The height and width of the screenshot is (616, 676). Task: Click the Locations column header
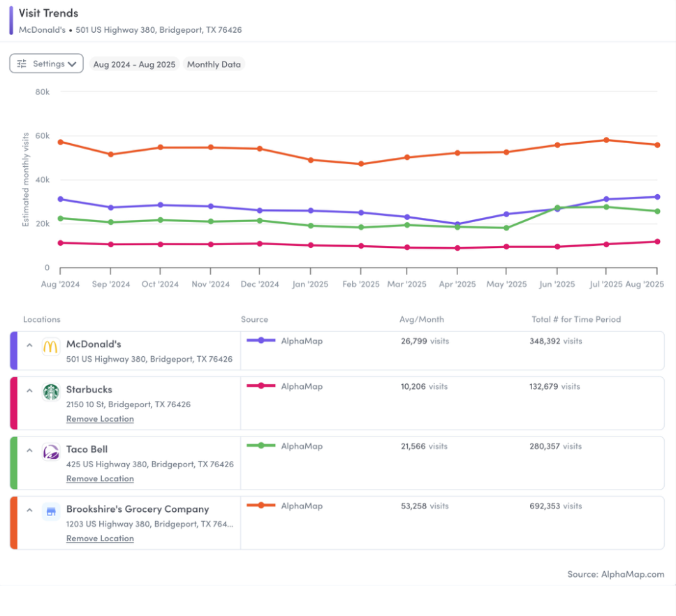(x=42, y=319)
